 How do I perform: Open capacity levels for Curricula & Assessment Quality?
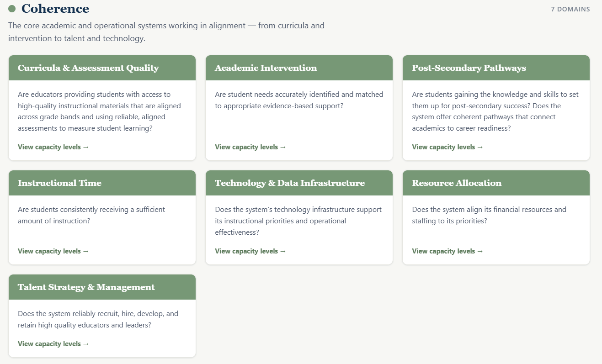click(53, 147)
